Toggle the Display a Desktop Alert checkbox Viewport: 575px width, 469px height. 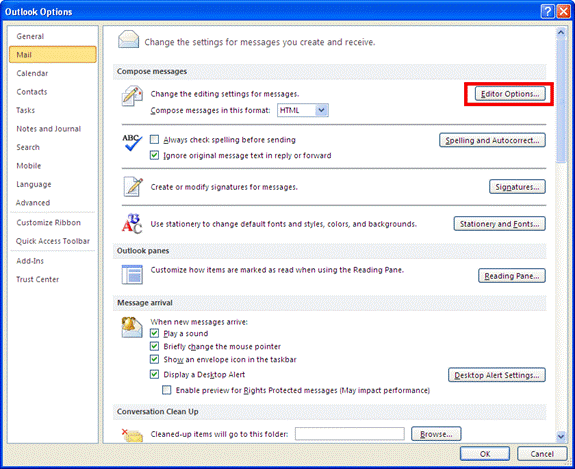154,374
